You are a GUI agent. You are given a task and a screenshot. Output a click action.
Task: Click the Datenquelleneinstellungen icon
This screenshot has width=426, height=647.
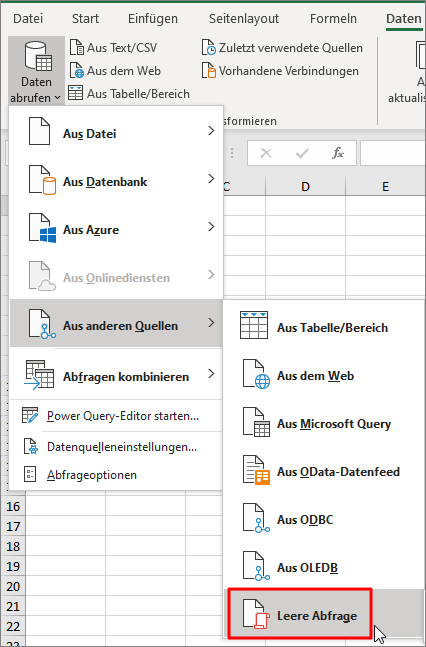coord(30,446)
